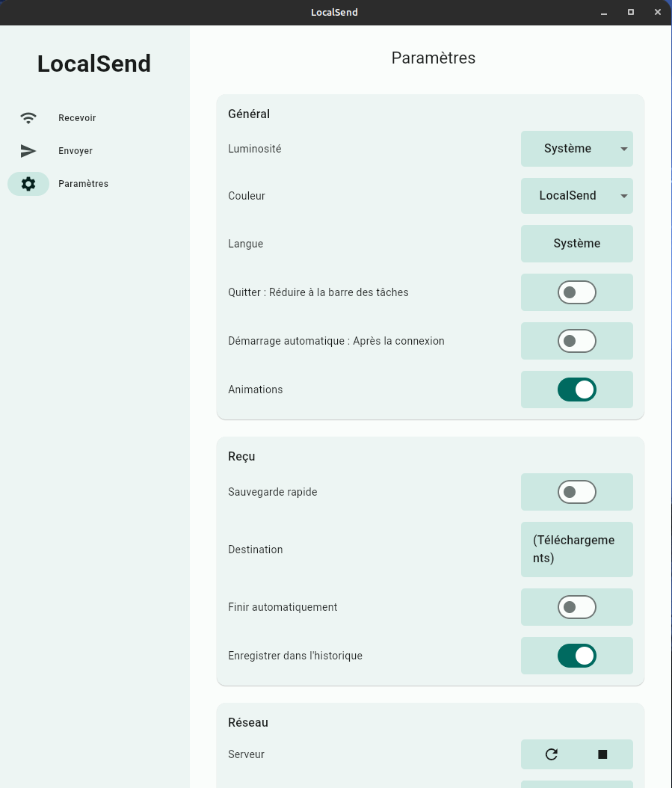Click the Envoyer paper plane icon
This screenshot has height=788, width=672.
[x=28, y=151]
